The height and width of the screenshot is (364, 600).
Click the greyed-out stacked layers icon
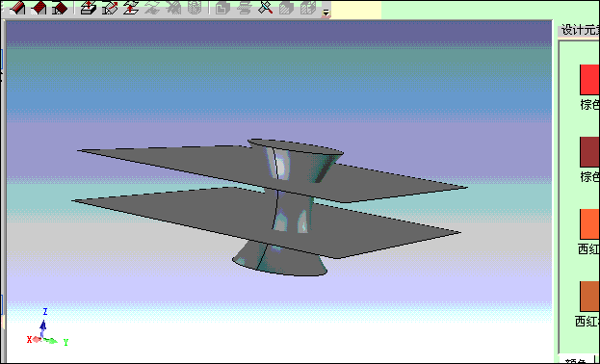tap(244, 8)
